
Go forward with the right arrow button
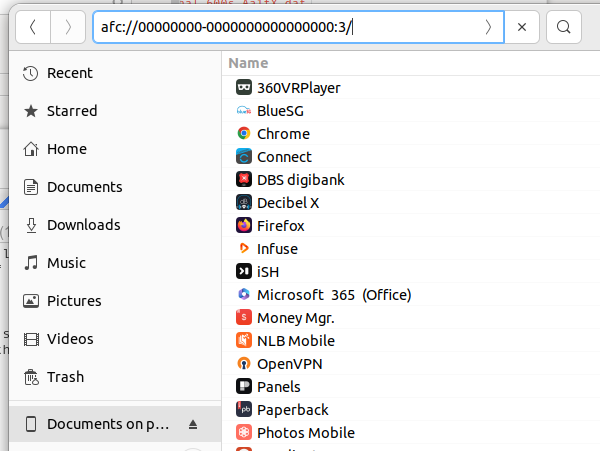(68, 27)
